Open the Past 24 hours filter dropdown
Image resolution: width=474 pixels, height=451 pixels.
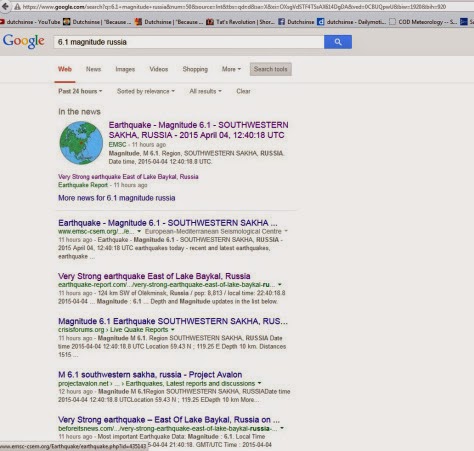[x=80, y=91]
